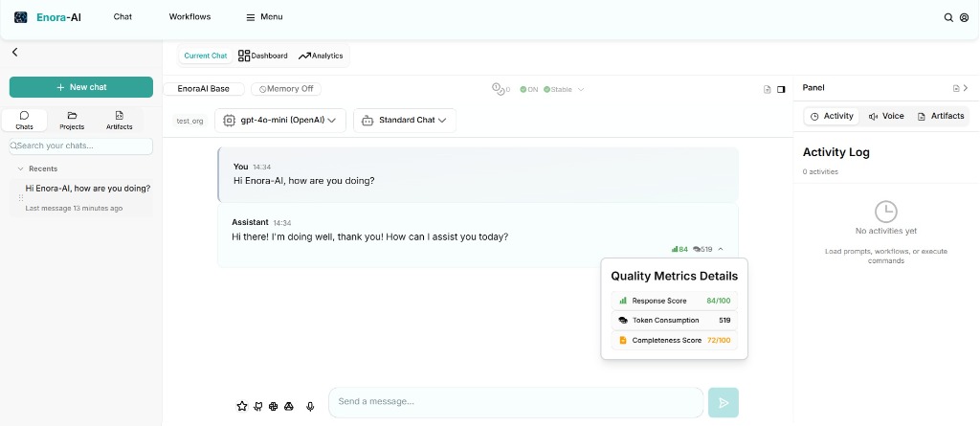Viewport: 980px width, 426px height.
Task: Switch to the Voice panel tab
Action: coord(886,116)
